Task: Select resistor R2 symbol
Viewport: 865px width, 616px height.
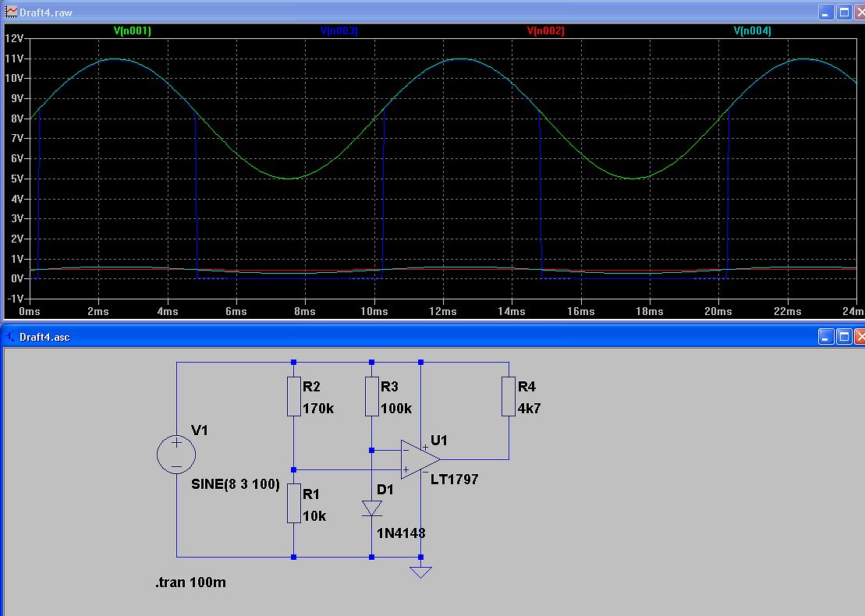Action: (294, 396)
